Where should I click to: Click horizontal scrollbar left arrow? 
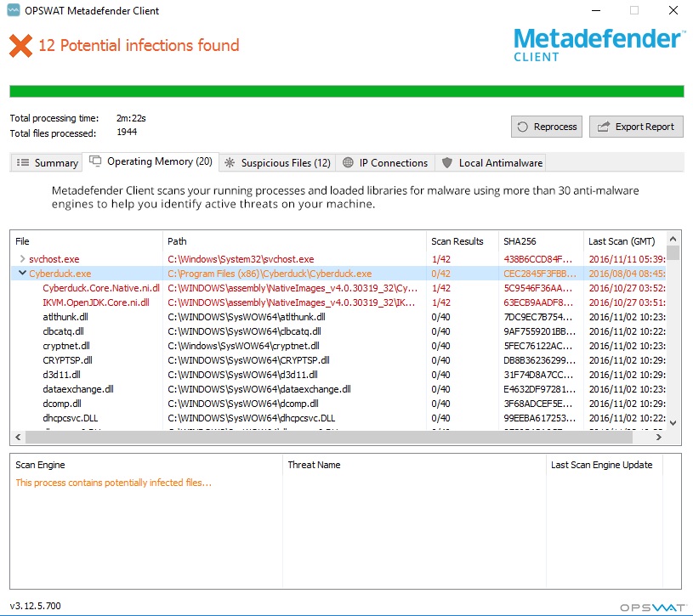pyautogui.click(x=18, y=438)
